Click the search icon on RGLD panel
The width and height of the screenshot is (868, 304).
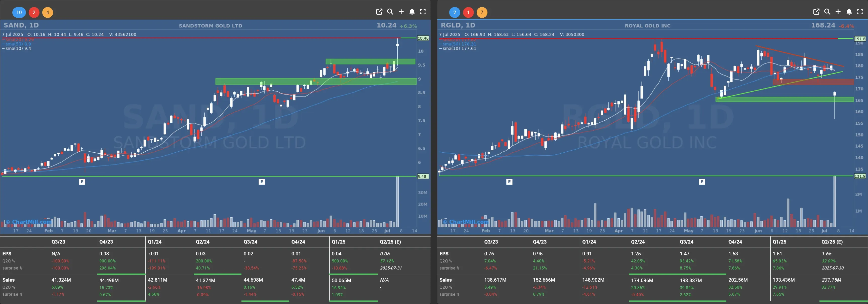pyautogui.click(x=827, y=12)
